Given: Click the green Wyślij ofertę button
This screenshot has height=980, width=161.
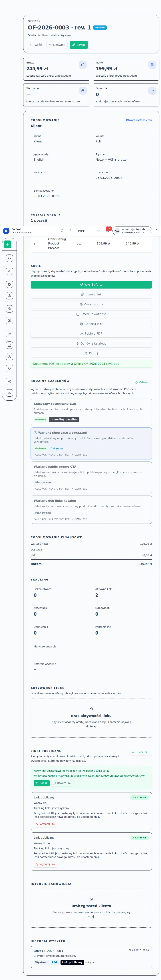Looking at the screenshot, I should pos(91,285).
